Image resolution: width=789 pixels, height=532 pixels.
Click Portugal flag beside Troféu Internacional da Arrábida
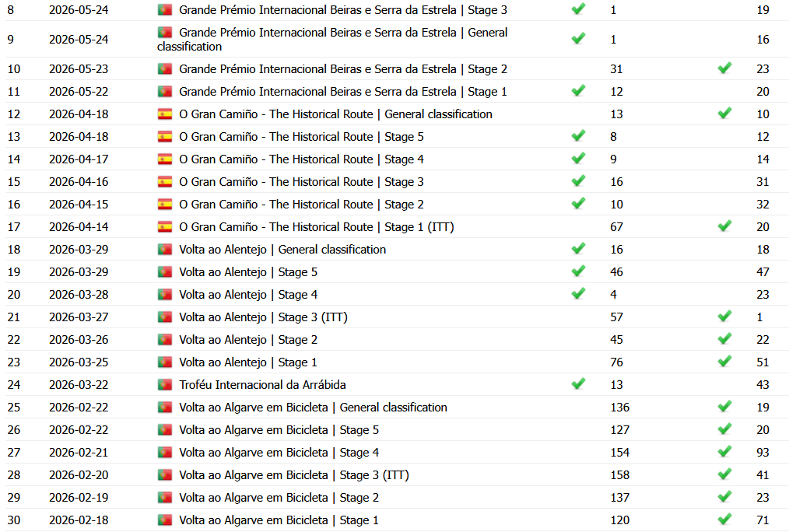(x=164, y=385)
